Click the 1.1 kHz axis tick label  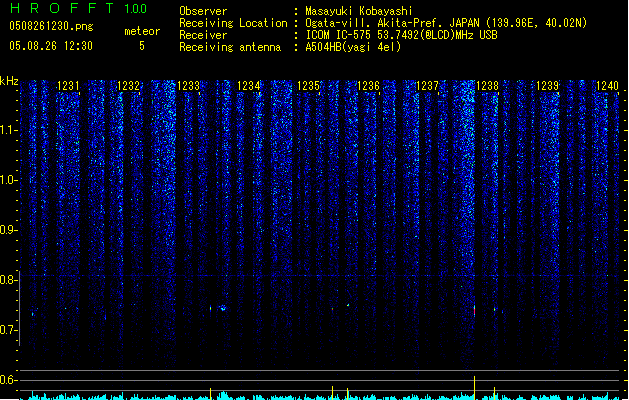coord(7,130)
